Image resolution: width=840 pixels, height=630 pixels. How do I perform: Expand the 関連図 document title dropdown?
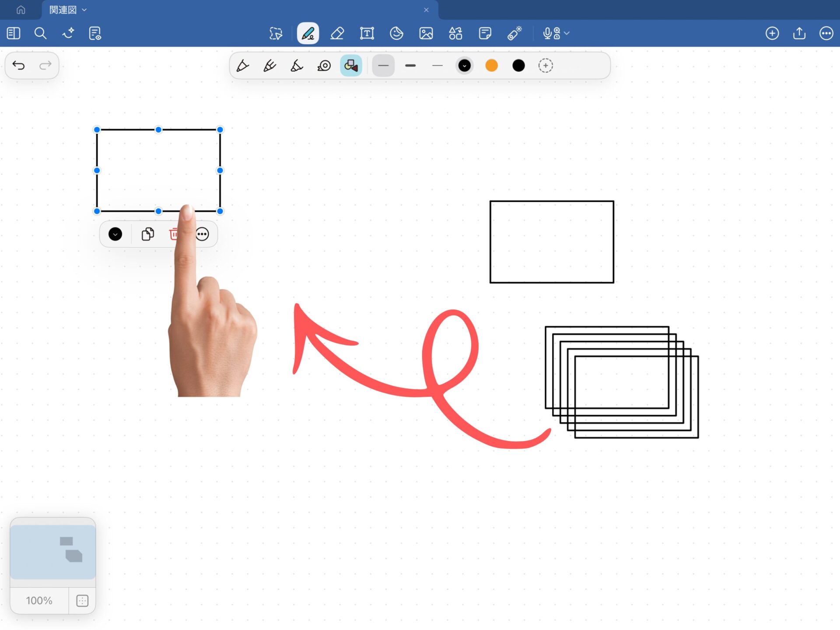coord(84,10)
